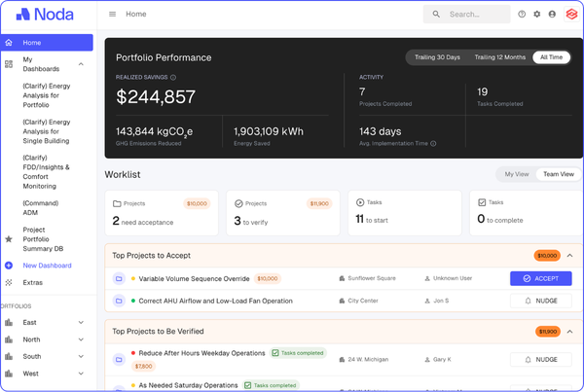Image resolution: width=584 pixels, height=392 pixels.
Task: Collapse Top Projects to Accept section
Action: pyautogui.click(x=569, y=256)
